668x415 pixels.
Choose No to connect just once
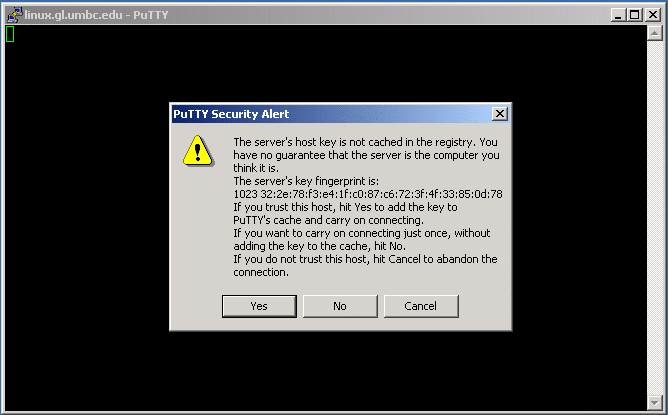click(340, 306)
